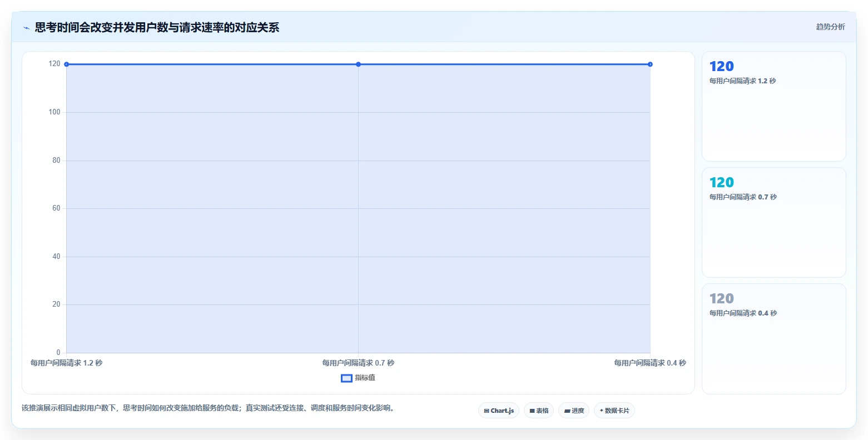Click the footnote text starting with 该推演展示
This screenshot has width=868, height=440.
click(x=209, y=408)
